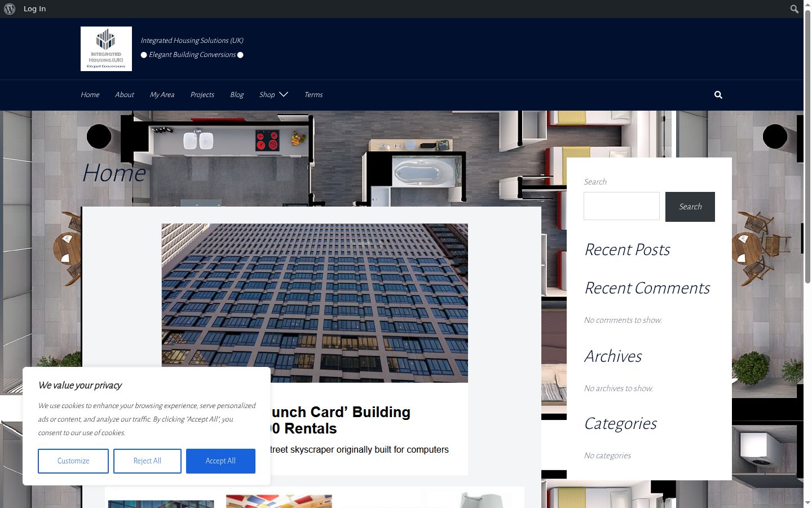Open the Shop menu item
Viewport: 812px width, 508px height.
[x=267, y=95]
